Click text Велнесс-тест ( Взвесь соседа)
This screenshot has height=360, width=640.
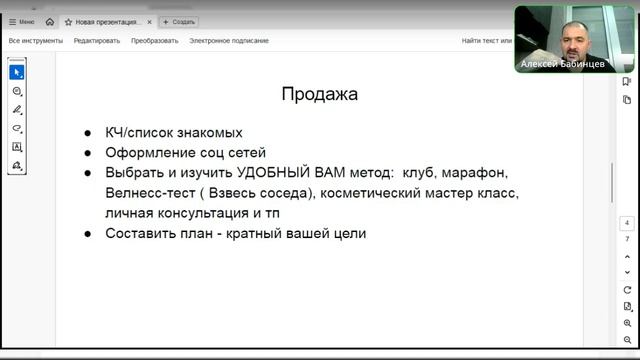click(x=211, y=193)
